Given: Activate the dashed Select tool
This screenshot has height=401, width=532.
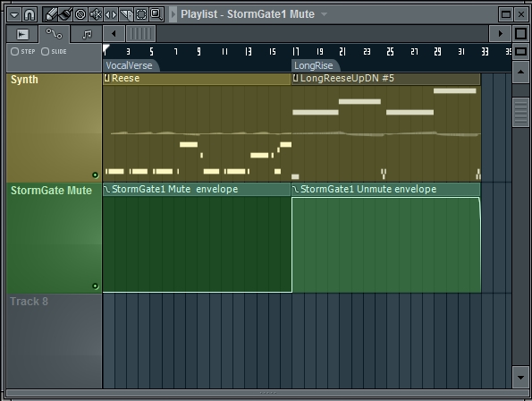Looking at the screenshot, I should pos(141,14).
